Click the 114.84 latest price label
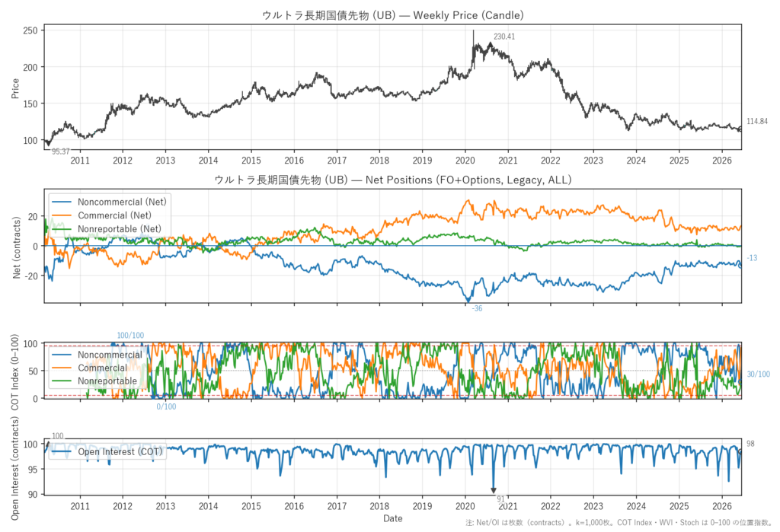This screenshot has width=780, height=532. [757, 121]
